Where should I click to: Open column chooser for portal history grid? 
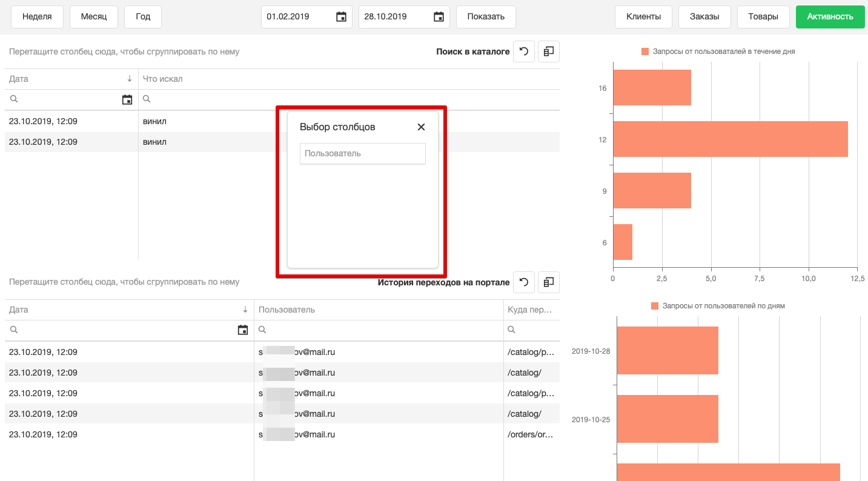pos(549,282)
